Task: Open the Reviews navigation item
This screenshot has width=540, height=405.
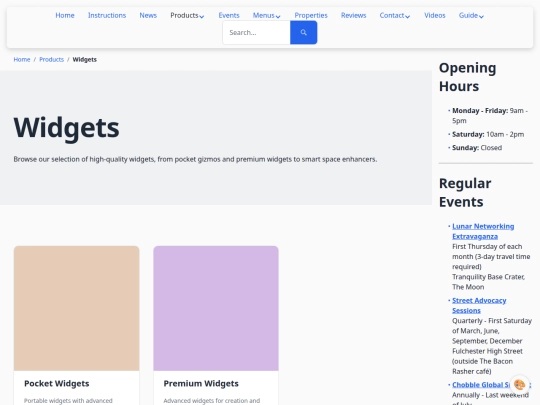Action: point(353,15)
